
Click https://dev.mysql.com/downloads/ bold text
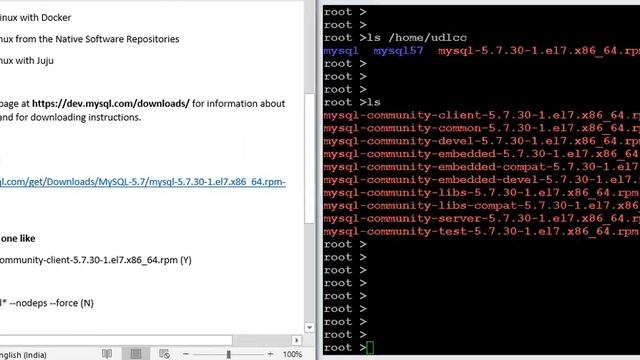point(111,104)
